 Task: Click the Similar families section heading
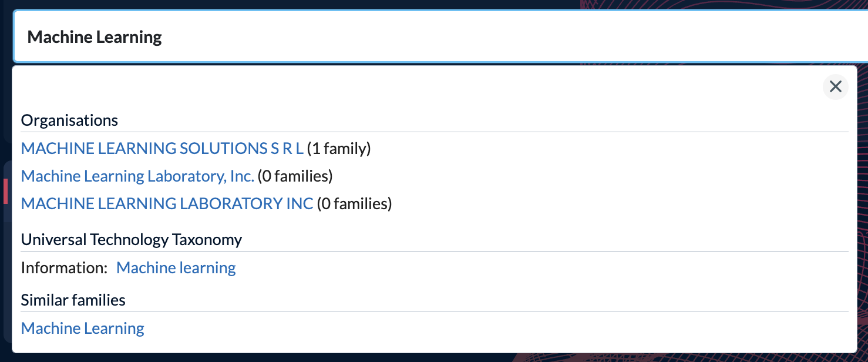[x=73, y=300]
